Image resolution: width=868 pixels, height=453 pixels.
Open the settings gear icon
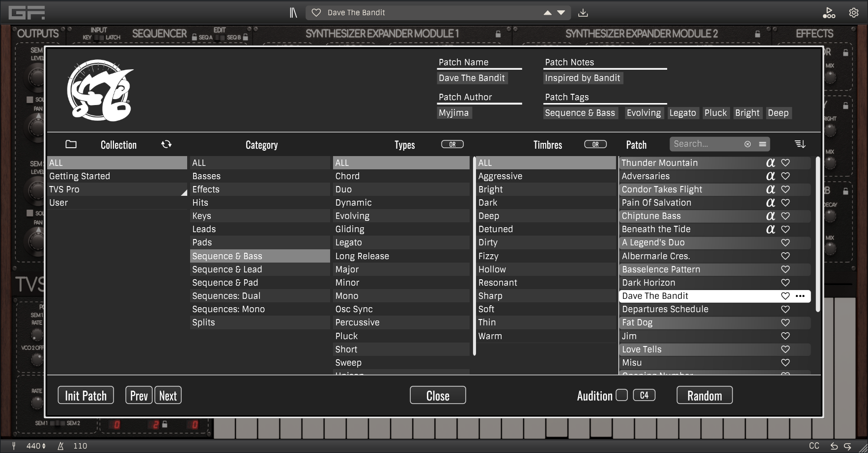(x=854, y=13)
